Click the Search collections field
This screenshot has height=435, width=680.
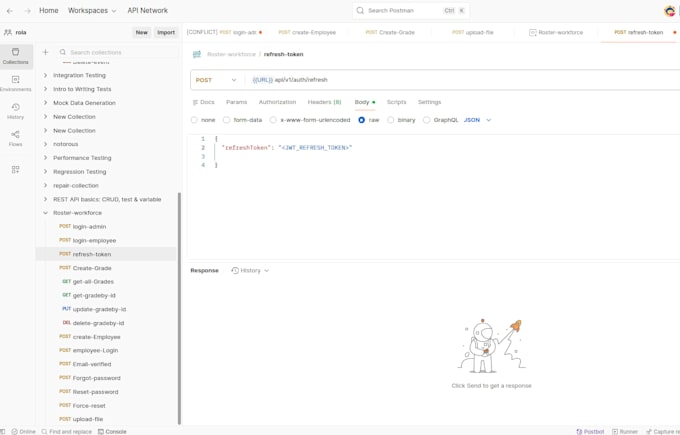(117, 52)
